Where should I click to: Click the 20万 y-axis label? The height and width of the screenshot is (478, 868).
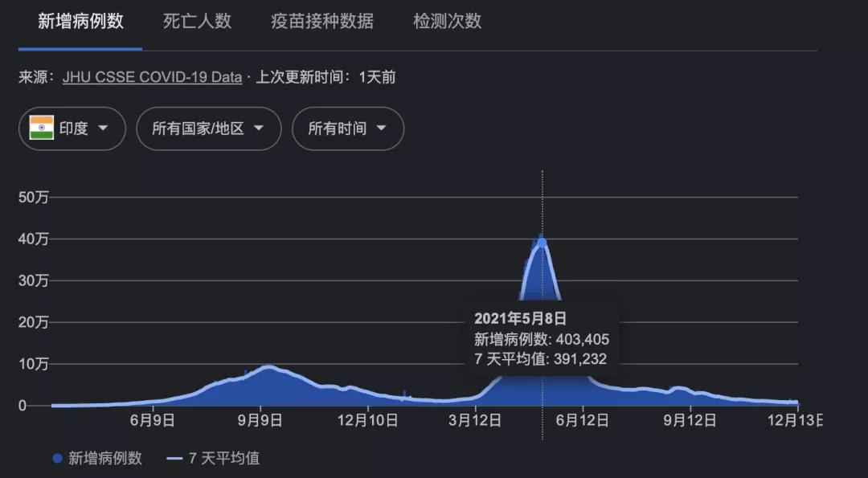coord(34,322)
